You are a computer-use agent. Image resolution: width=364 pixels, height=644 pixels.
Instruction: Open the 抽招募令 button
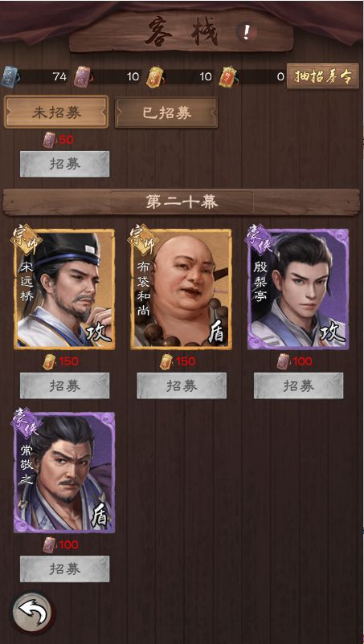[322, 76]
